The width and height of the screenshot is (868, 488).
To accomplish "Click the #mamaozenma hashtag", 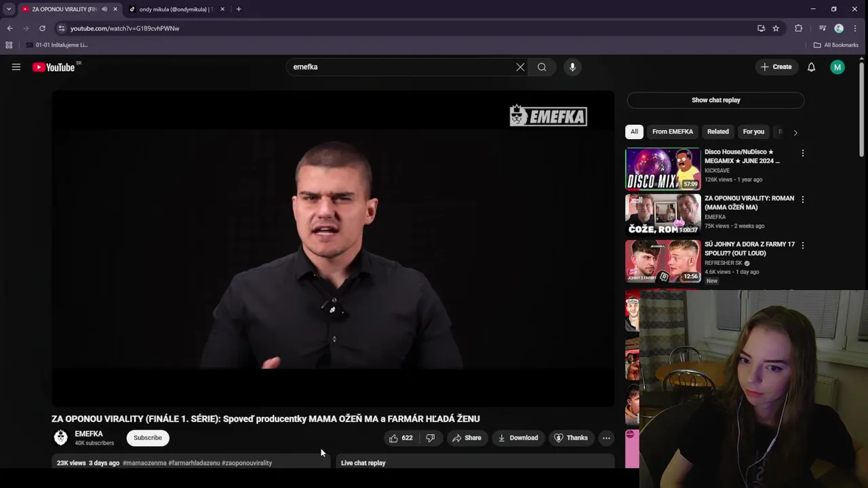I will coord(144,463).
